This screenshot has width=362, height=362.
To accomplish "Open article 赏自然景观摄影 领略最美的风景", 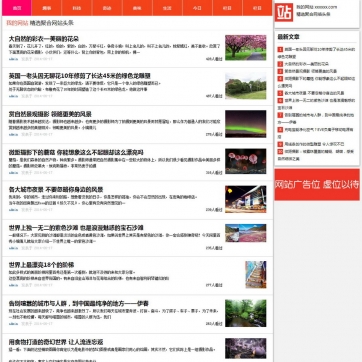I will [50, 114].
